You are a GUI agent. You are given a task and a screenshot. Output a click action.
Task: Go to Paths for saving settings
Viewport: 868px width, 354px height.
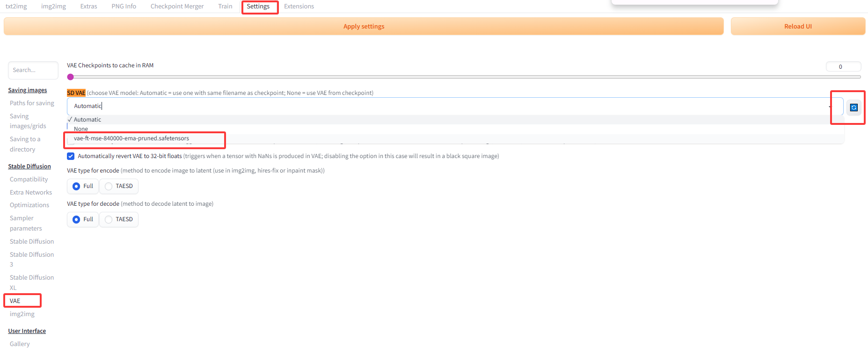(x=32, y=103)
